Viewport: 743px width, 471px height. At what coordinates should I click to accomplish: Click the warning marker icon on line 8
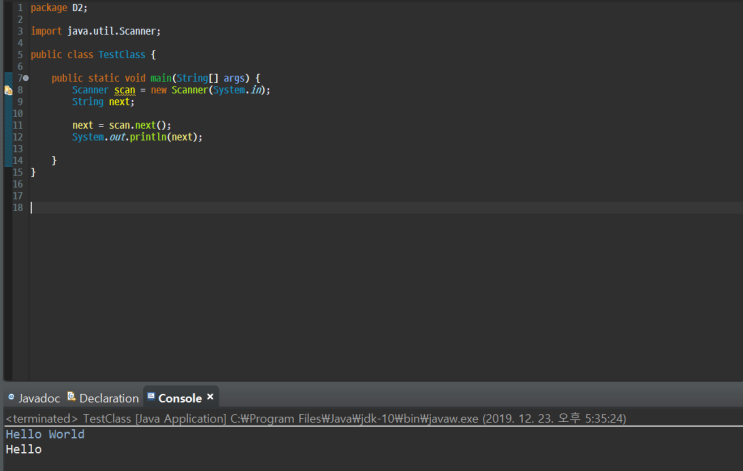pos(8,90)
